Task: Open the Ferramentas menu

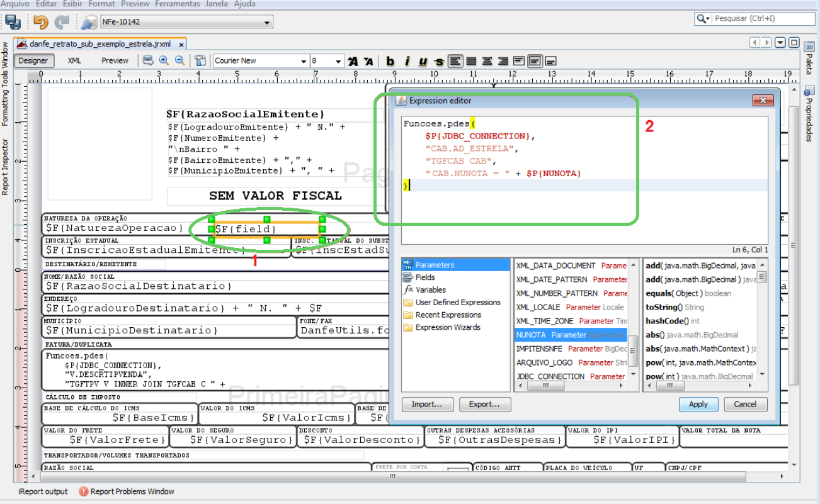Action: tap(178, 4)
